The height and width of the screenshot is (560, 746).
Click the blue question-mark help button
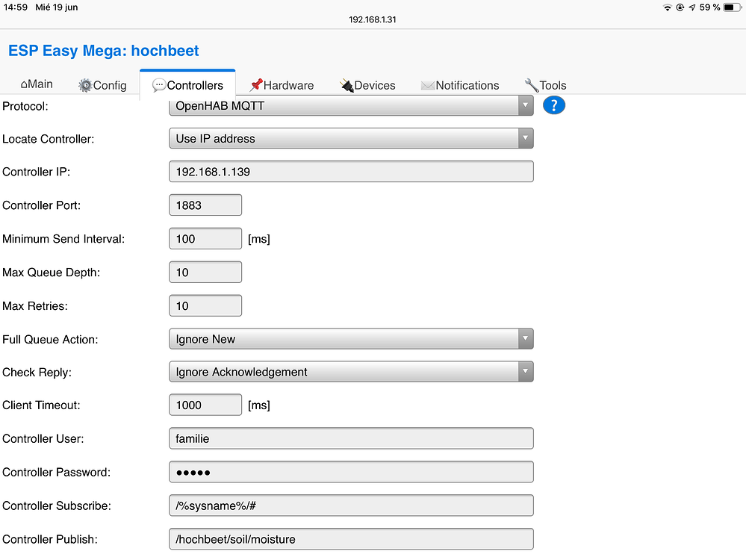tap(553, 105)
